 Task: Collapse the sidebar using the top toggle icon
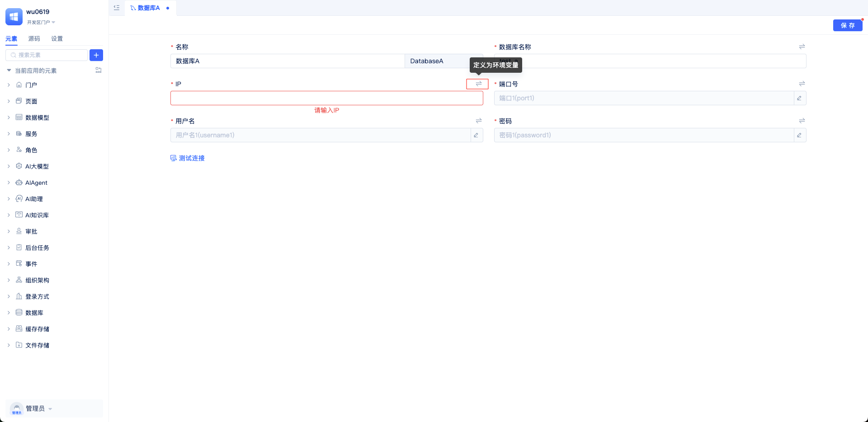tap(117, 8)
